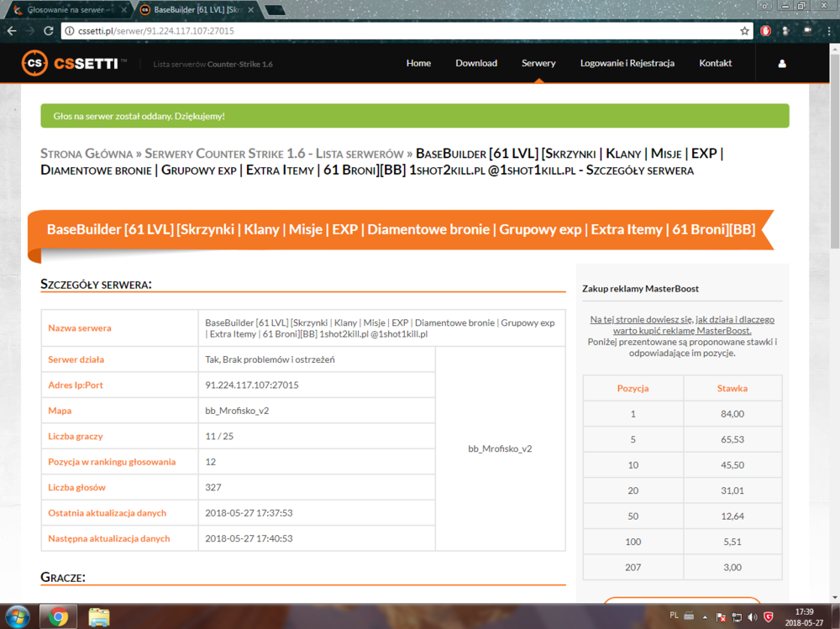Image resolution: width=840 pixels, height=629 pixels.
Task: Click map value bb_Mrofisko_v2 in Mapa row
Action: [x=237, y=411]
